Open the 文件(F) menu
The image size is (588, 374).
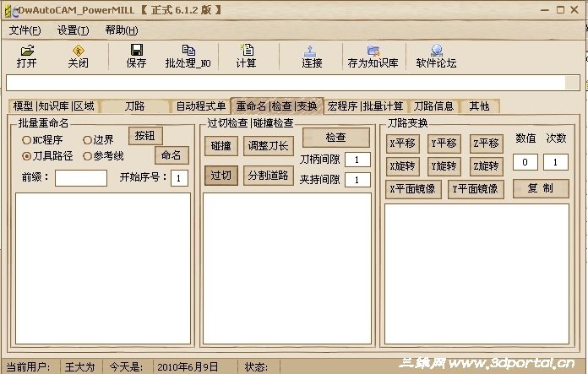24,30
